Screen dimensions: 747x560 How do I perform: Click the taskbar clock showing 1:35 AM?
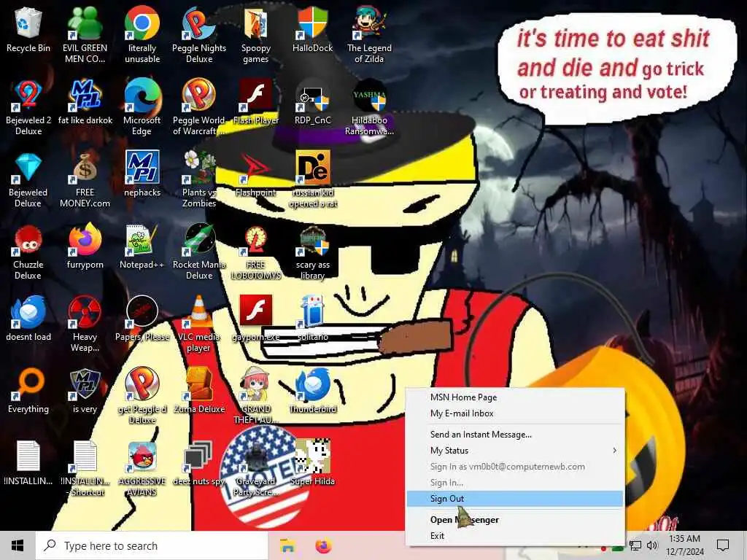[684, 545]
